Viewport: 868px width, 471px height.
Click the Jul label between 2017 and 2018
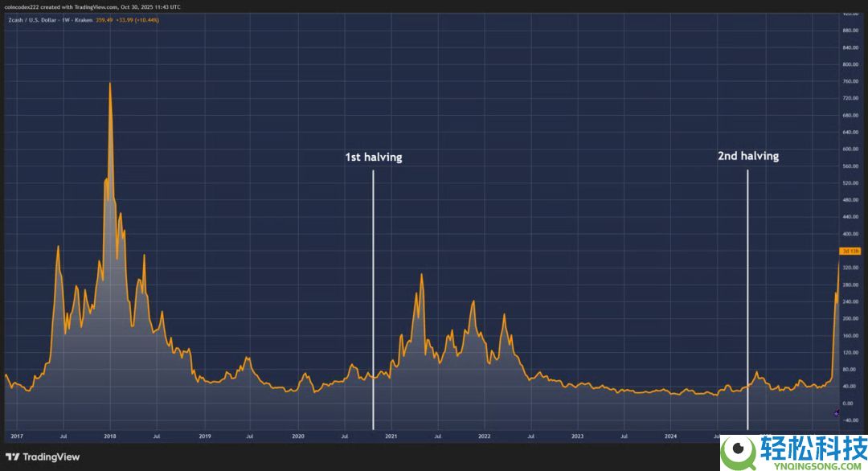63,436
